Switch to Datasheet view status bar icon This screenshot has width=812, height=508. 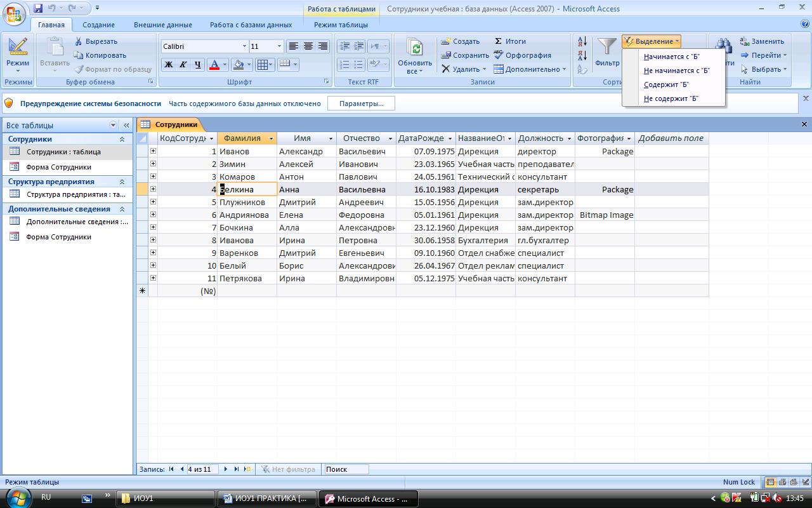click(771, 482)
